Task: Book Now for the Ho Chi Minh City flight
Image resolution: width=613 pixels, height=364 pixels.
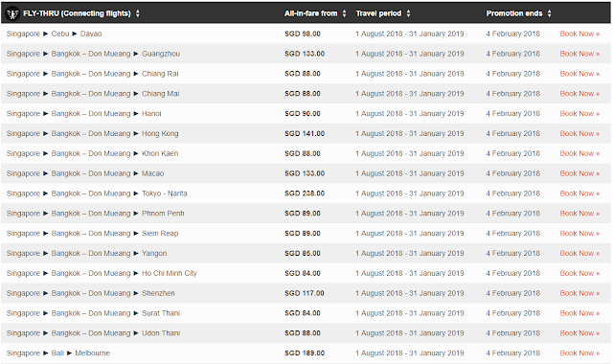Action: point(579,273)
